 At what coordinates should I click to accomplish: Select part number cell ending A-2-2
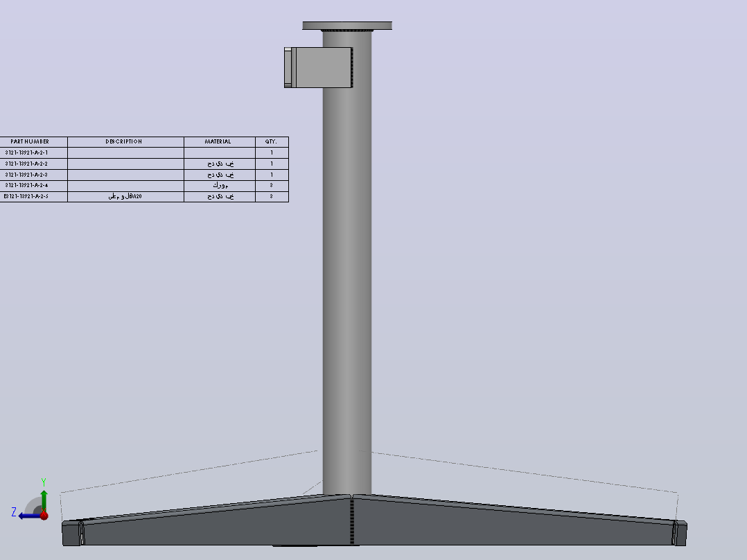click(33, 164)
